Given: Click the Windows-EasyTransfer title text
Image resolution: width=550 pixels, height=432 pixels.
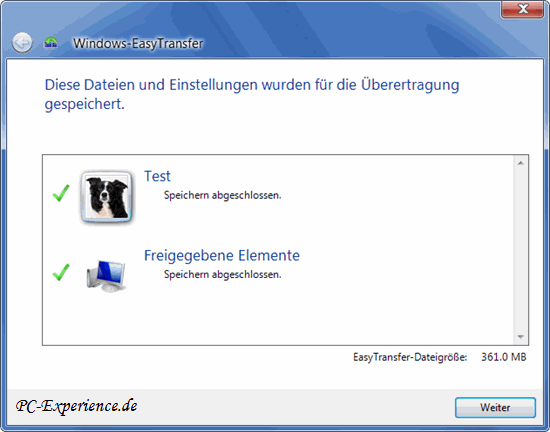Looking at the screenshot, I should pyautogui.click(x=138, y=43).
